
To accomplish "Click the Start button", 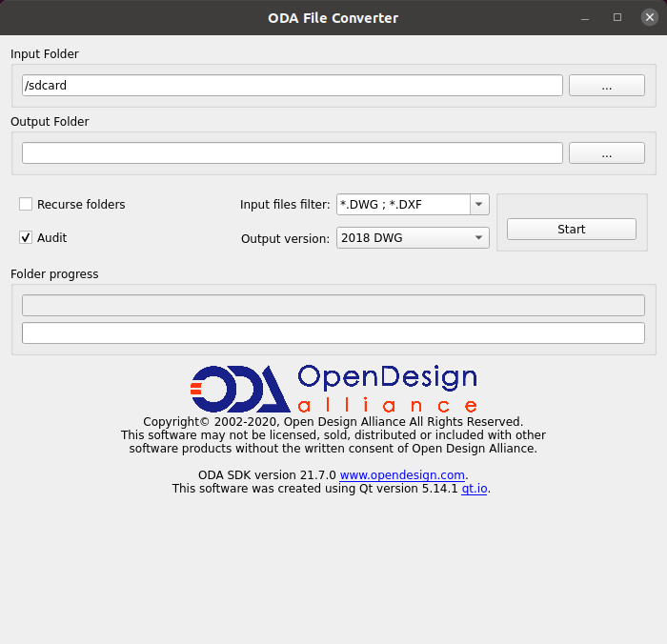I will tap(572, 230).
